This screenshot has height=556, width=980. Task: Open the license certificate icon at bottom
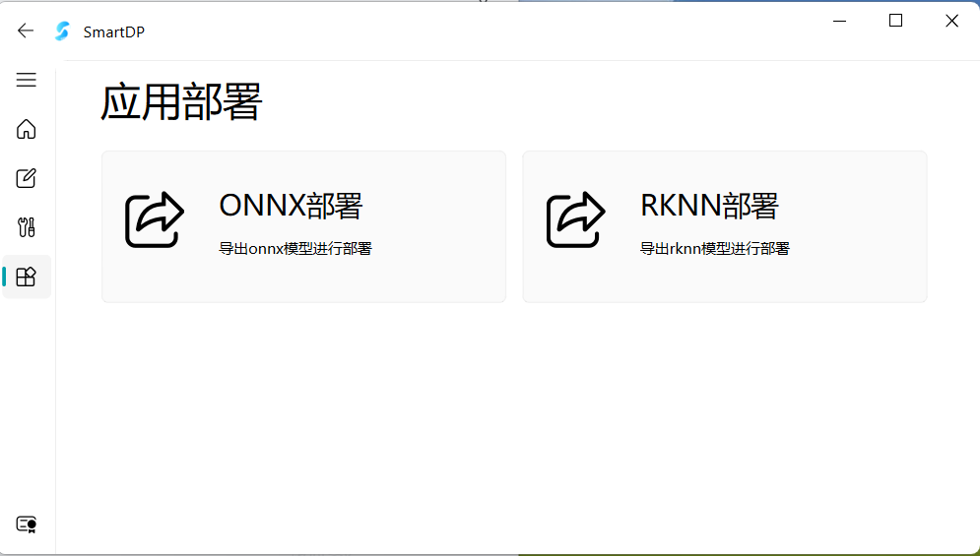pyautogui.click(x=27, y=525)
